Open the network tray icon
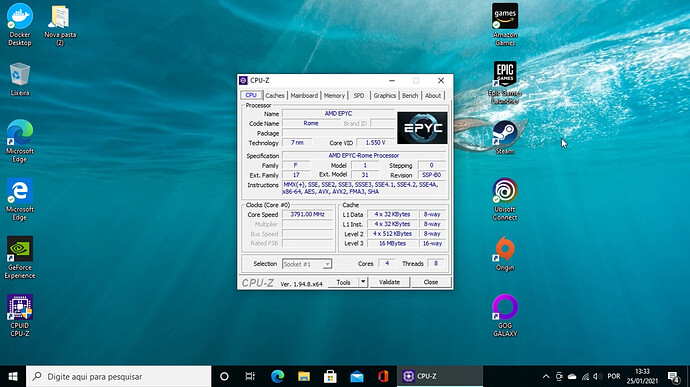Image resolution: width=690 pixels, height=387 pixels. pyautogui.click(x=585, y=376)
